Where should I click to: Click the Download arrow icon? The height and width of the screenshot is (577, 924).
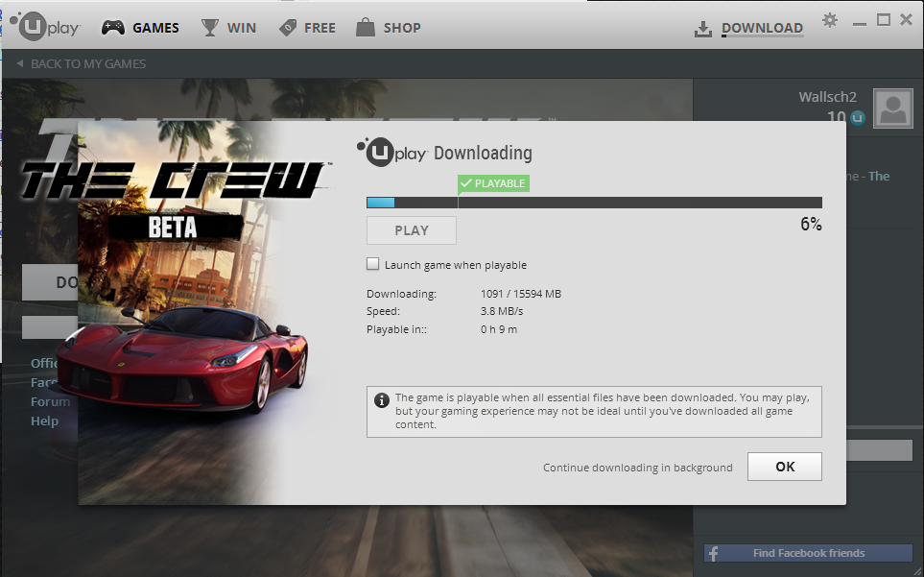point(704,29)
